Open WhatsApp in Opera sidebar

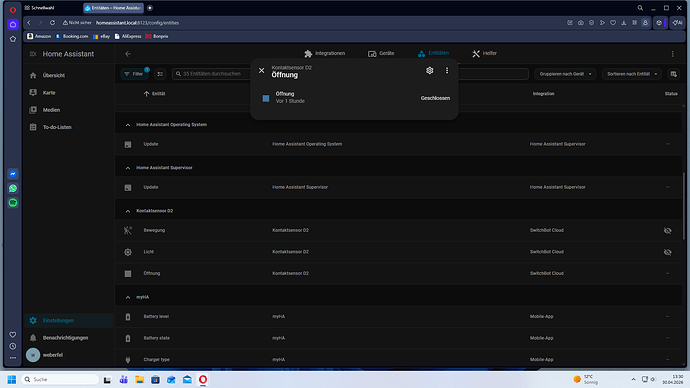13,188
